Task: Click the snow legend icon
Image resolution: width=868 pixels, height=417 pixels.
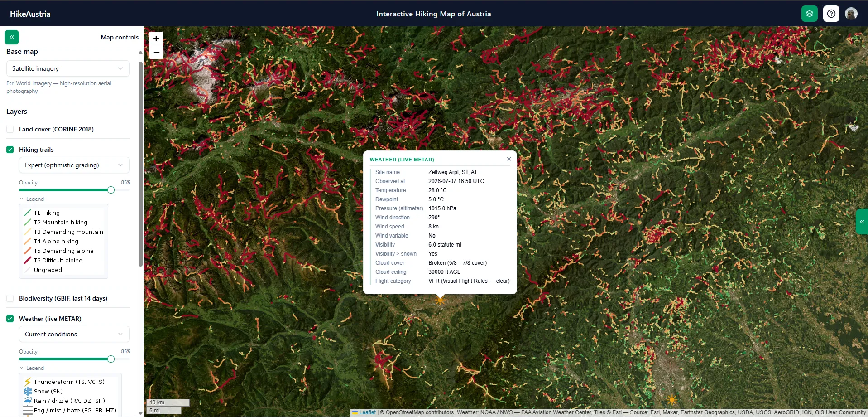Action: click(28, 391)
